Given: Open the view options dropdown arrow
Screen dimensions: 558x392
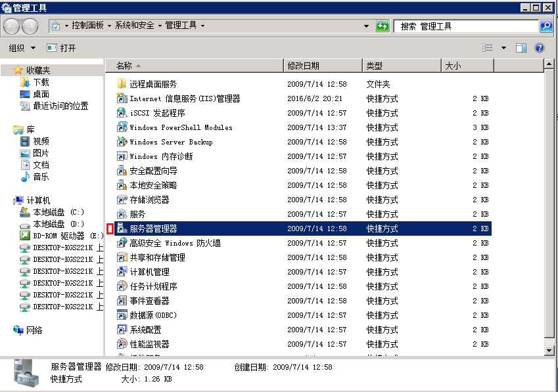Looking at the screenshot, I should pyautogui.click(x=504, y=48).
